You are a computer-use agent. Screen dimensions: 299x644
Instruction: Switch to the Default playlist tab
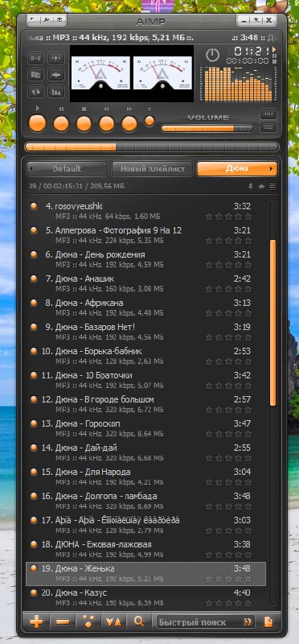click(x=67, y=169)
